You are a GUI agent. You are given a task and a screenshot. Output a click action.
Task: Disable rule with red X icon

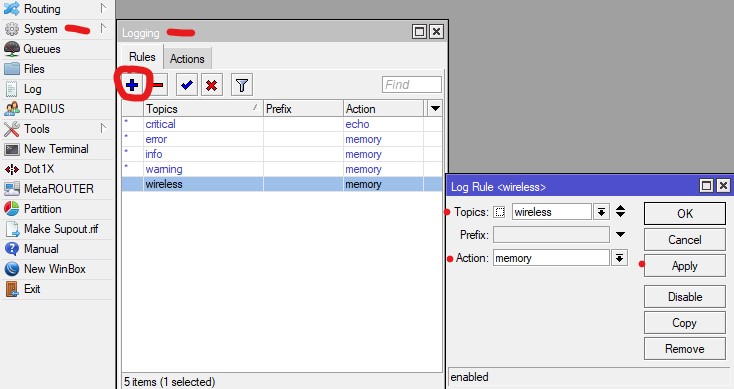click(212, 85)
